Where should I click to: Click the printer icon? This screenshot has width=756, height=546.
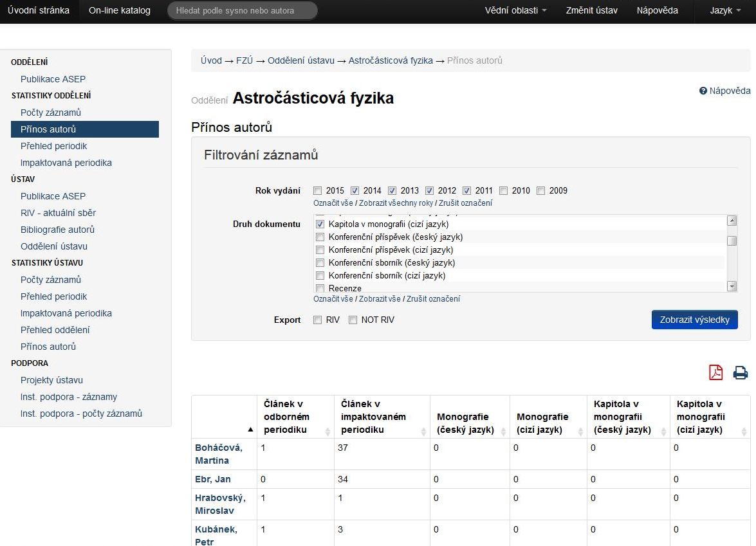coord(740,372)
